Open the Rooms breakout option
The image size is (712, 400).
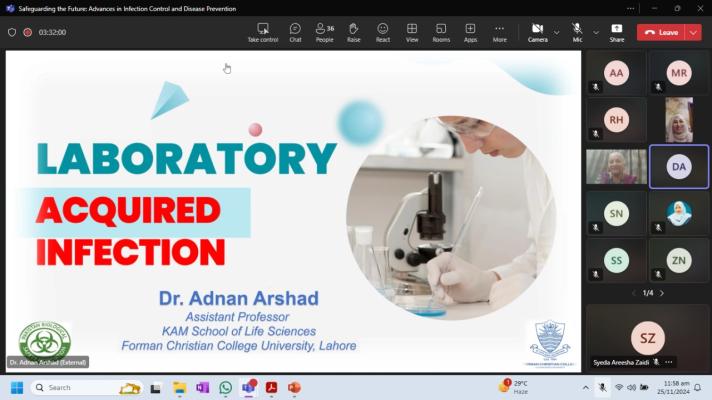pos(441,31)
